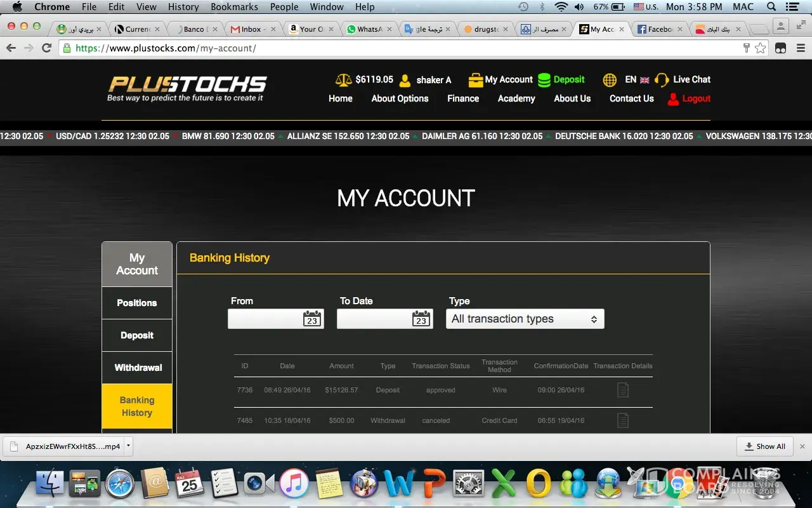Open Calendar from the Dock
812x508 pixels.
(x=189, y=485)
